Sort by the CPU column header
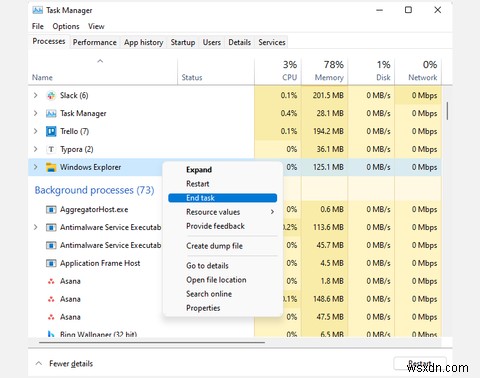Image resolution: width=480 pixels, height=378 pixels. coord(278,71)
